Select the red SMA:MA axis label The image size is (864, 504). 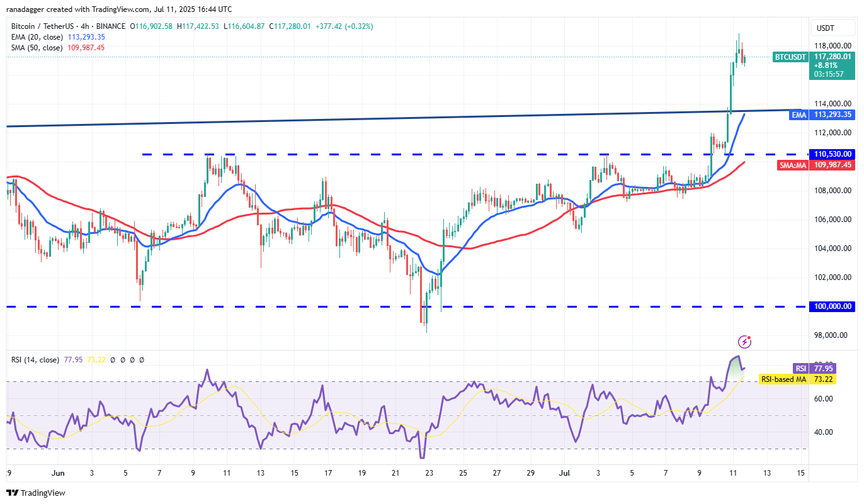(x=791, y=165)
